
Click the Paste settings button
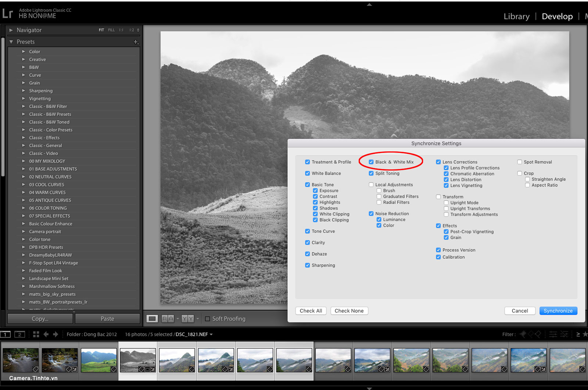point(107,319)
